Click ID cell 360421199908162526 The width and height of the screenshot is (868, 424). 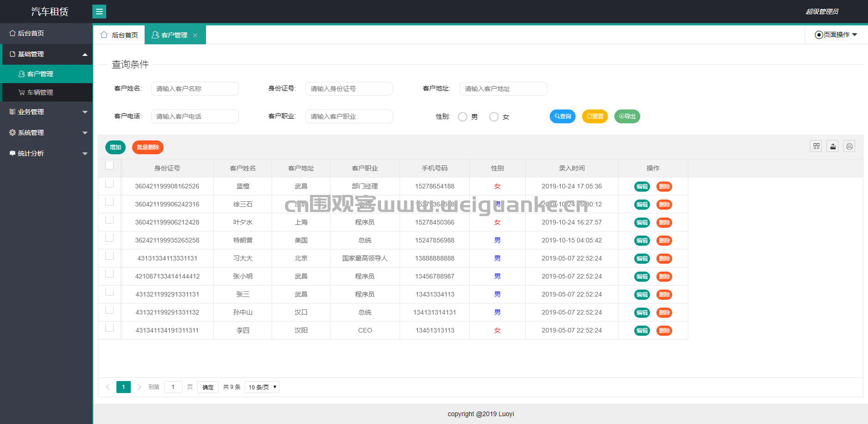pyautogui.click(x=167, y=186)
